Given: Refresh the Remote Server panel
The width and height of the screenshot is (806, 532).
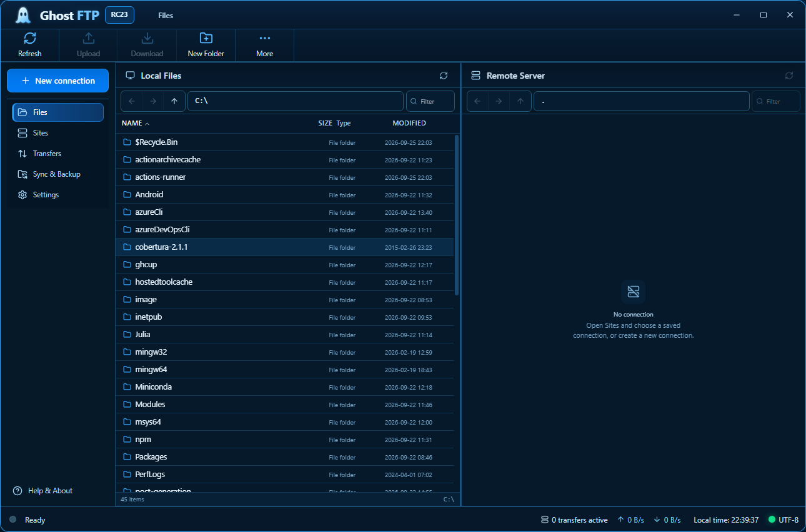Looking at the screenshot, I should pyautogui.click(x=789, y=76).
